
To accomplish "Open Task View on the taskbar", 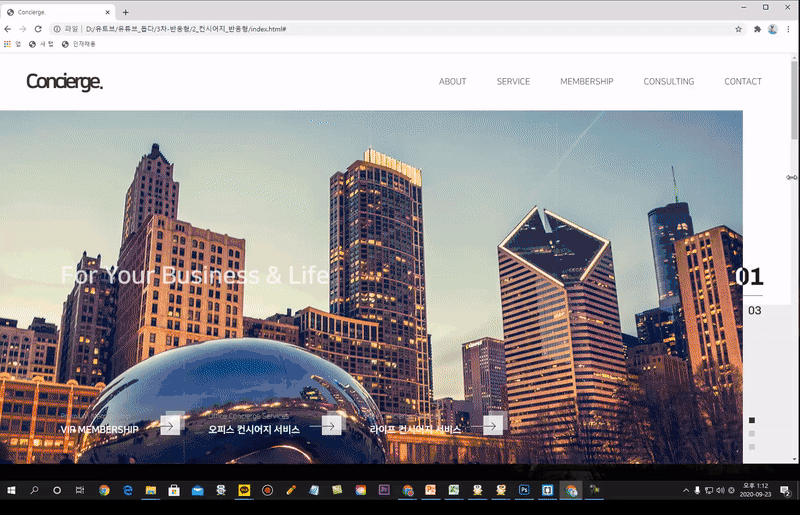I will [x=80, y=491].
